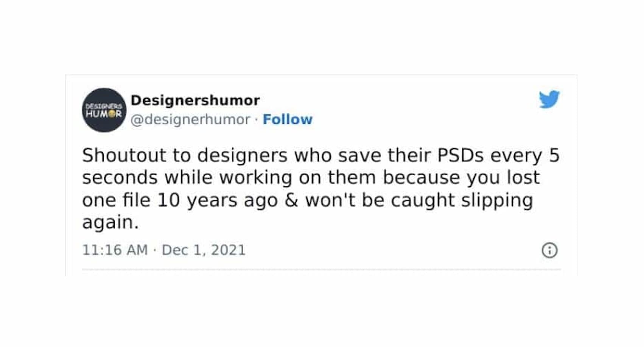Click the Dec 1, 2021 date
Screen dimensions: 644x347
pos(204,250)
